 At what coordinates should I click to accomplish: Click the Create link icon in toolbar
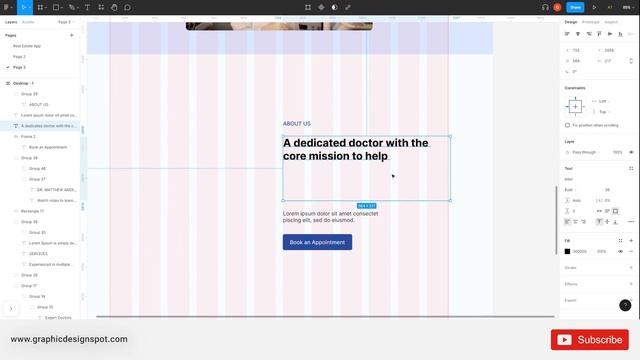tap(348, 7)
